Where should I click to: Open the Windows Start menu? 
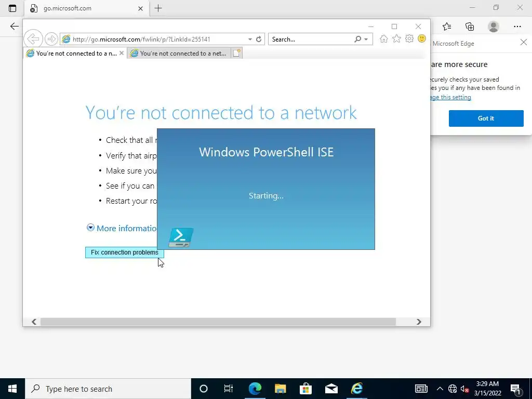point(12,389)
